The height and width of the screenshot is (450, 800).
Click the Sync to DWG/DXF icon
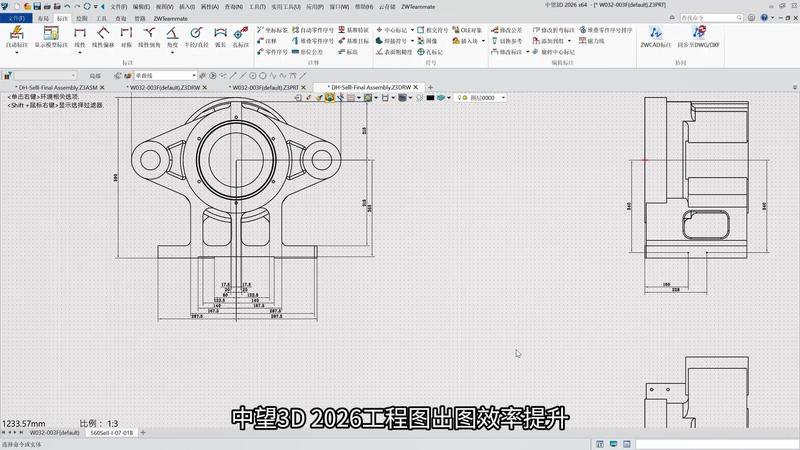pyautogui.click(x=698, y=33)
